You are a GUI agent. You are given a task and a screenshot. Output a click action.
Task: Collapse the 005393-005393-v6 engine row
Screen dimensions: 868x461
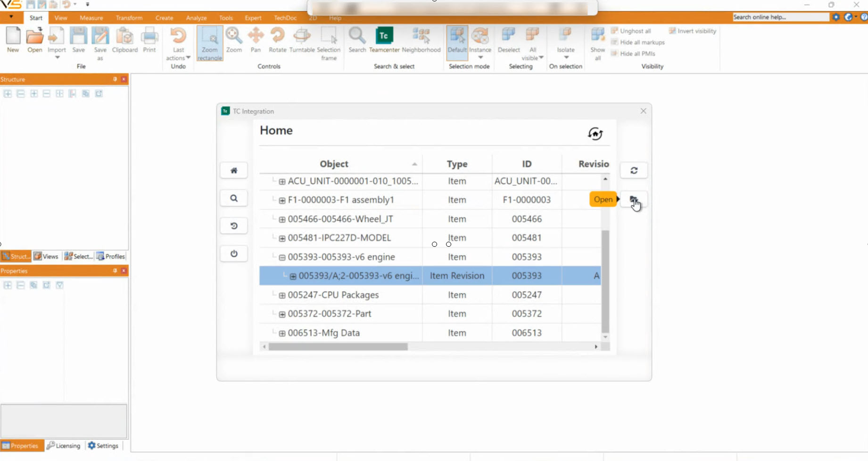[x=282, y=257]
